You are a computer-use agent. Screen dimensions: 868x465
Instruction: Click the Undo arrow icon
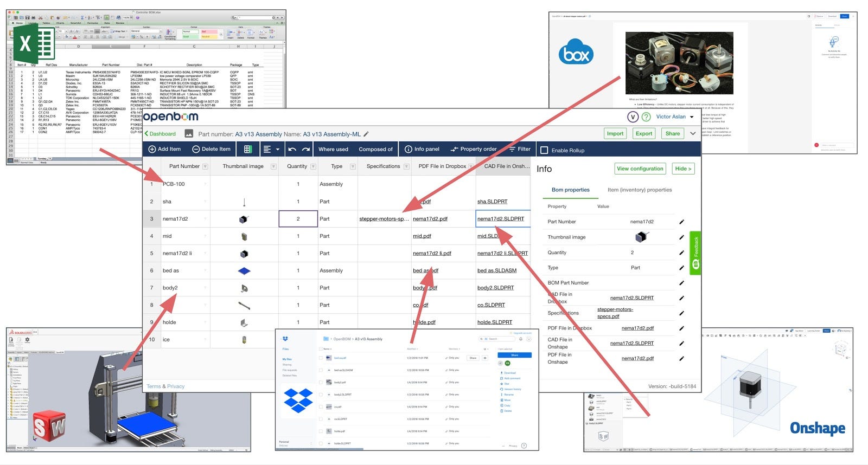coord(292,149)
